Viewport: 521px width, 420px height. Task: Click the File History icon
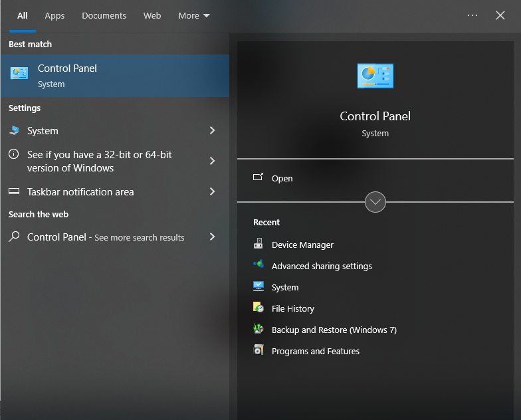pyautogui.click(x=259, y=307)
